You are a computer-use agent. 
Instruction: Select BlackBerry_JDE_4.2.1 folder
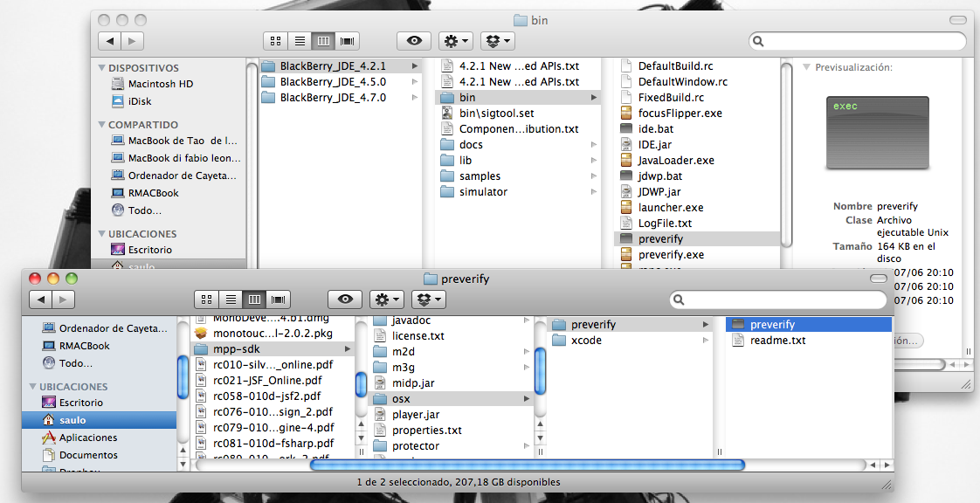[341, 65]
